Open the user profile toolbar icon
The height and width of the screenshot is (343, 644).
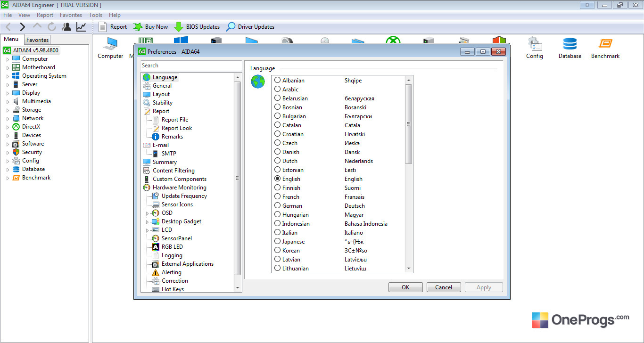66,27
